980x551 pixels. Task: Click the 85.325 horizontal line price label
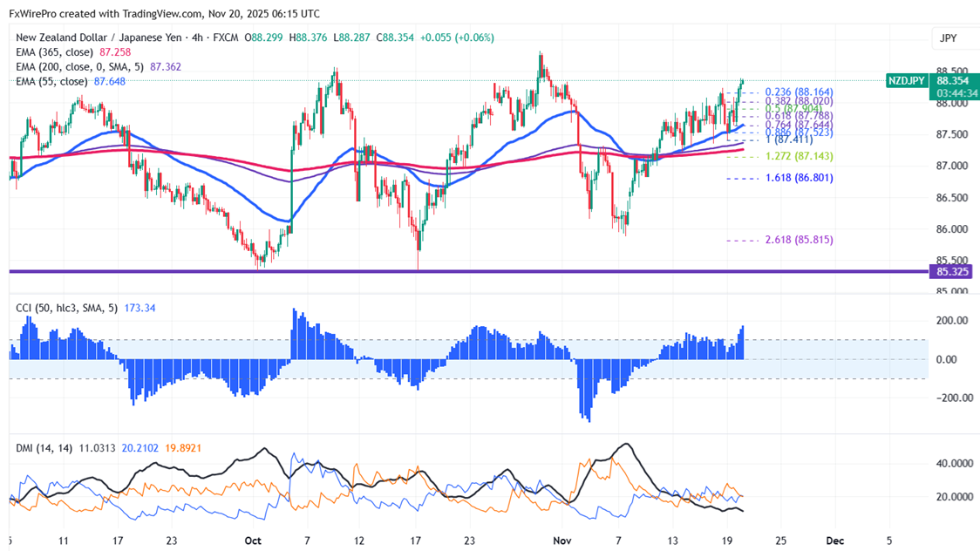[x=952, y=272]
